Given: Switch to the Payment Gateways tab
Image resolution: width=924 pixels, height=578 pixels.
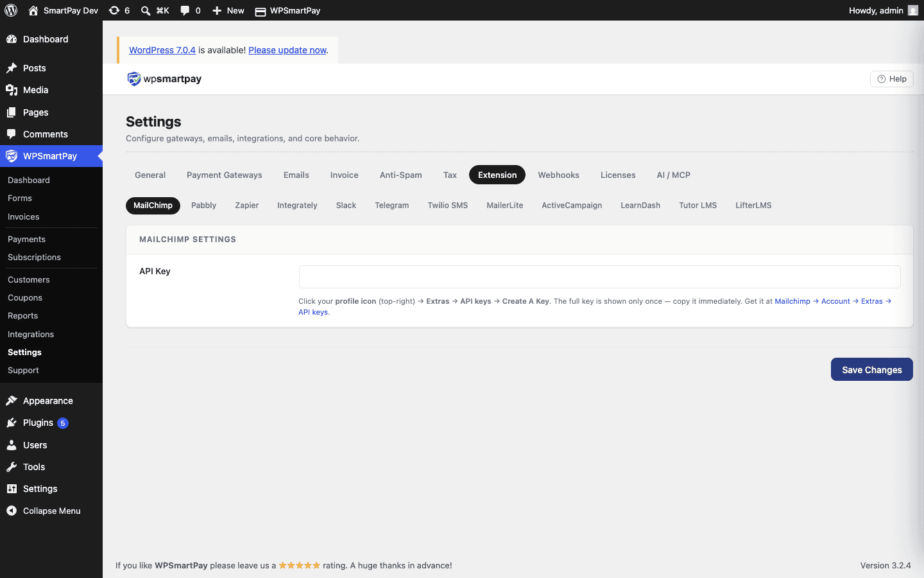Looking at the screenshot, I should click(225, 175).
